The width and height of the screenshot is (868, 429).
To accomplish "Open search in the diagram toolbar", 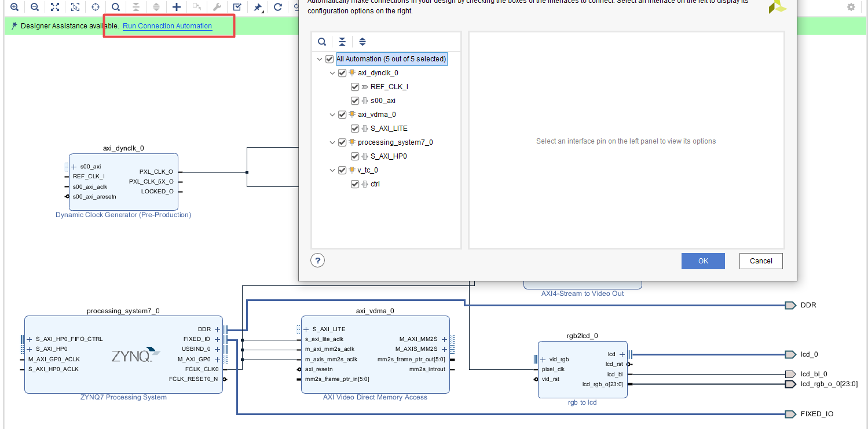I will (116, 7).
